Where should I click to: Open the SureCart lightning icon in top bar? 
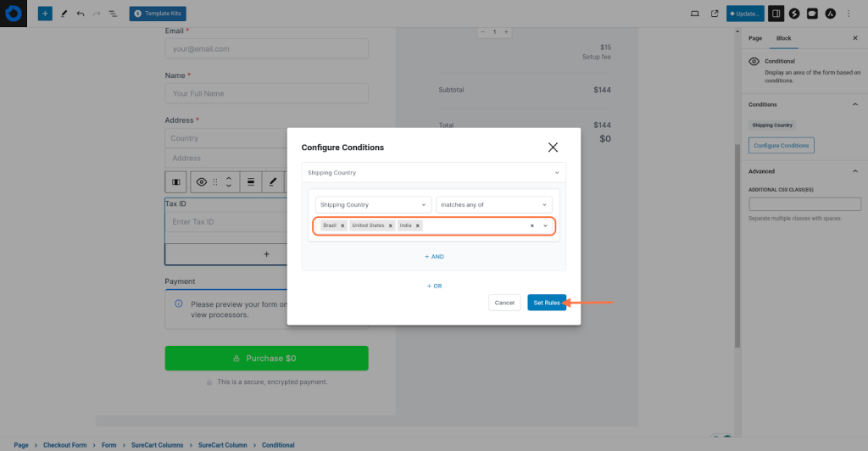coord(794,14)
